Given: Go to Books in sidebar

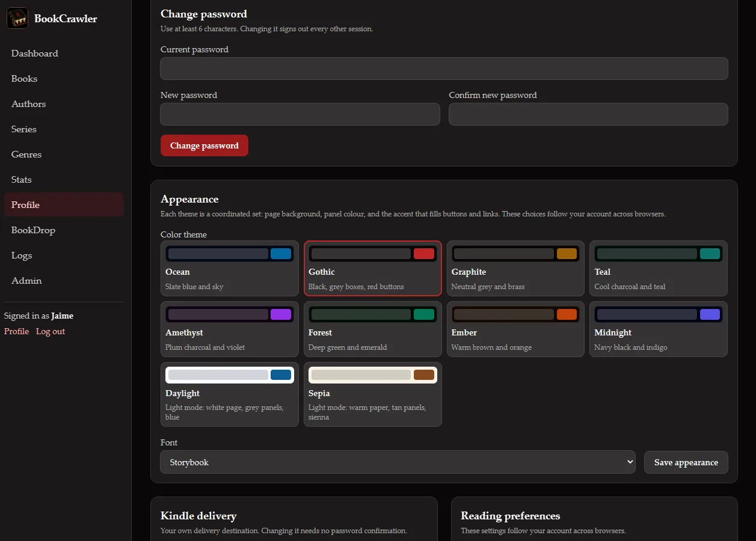Looking at the screenshot, I should pyautogui.click(x=64, y=79).
